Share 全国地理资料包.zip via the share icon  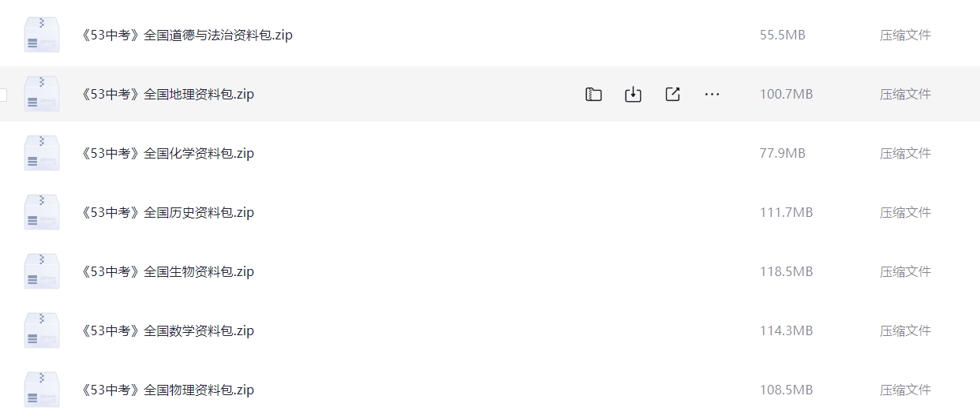pos(672,95)
